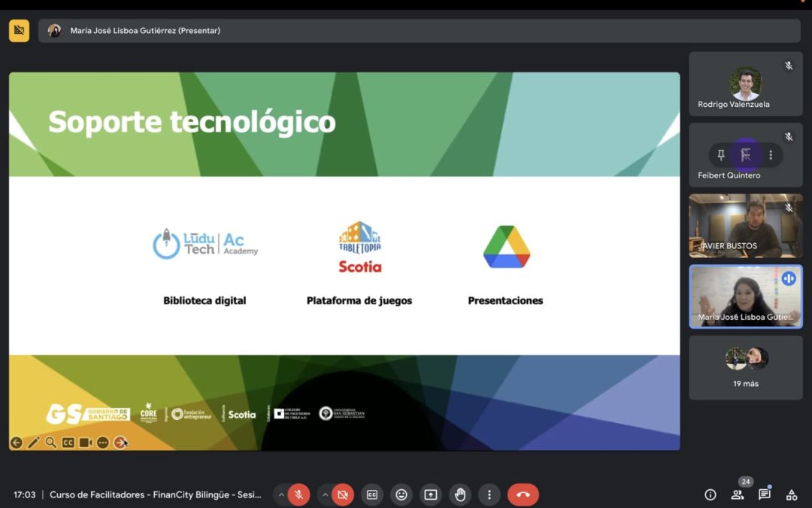Unmute the microphone

pos(298,494)
